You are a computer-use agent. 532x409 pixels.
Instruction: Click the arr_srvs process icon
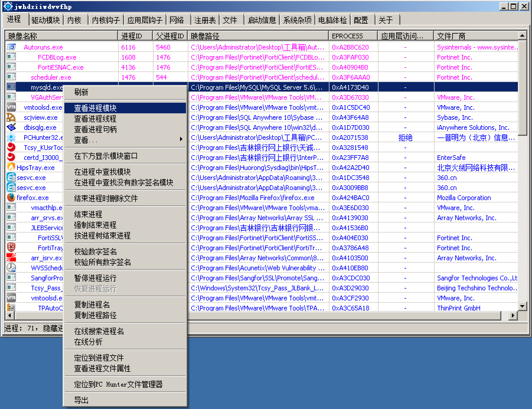[11, 217]
